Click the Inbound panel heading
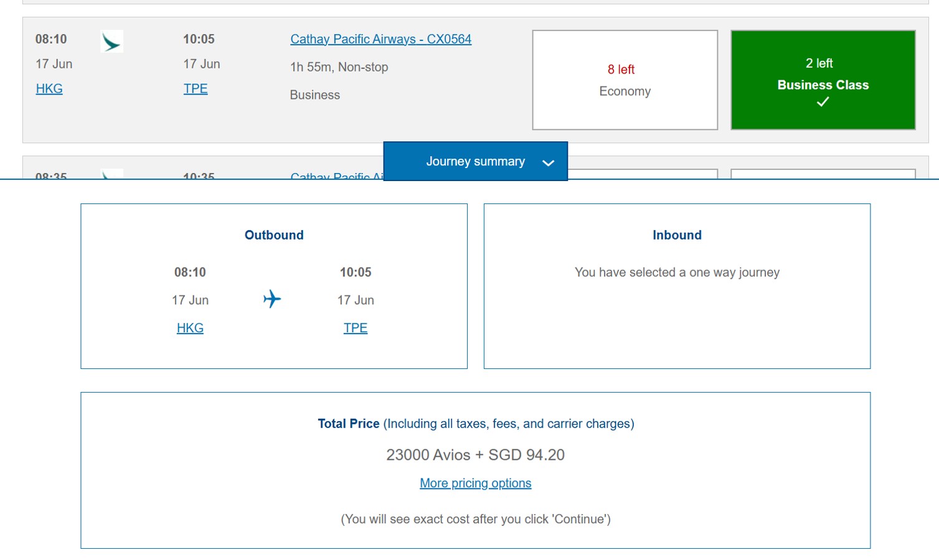Screen dimensions: 939x560 tap(677, 235)
